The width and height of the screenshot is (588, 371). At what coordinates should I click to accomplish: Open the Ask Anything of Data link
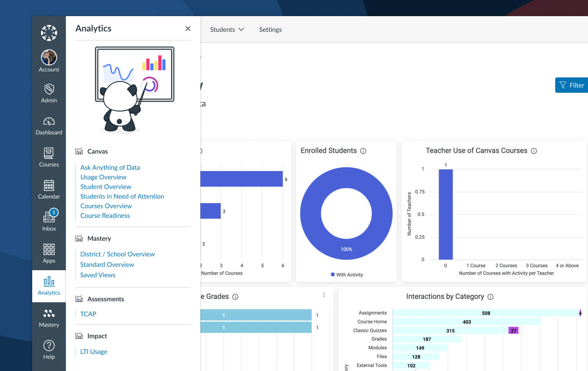click(x=110, y=167)
